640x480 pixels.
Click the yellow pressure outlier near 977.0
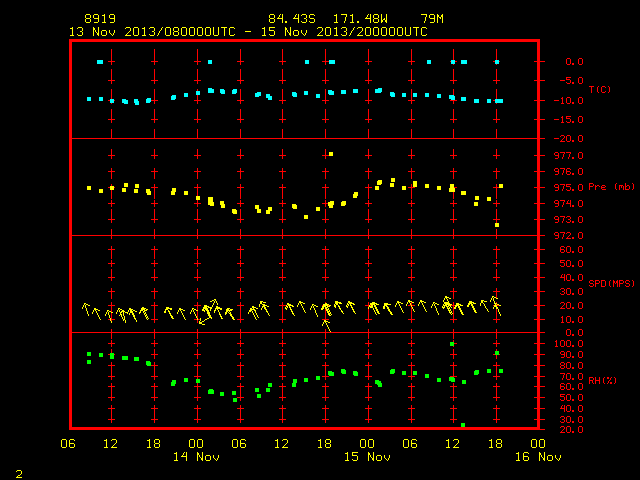(x=331, y=154)
